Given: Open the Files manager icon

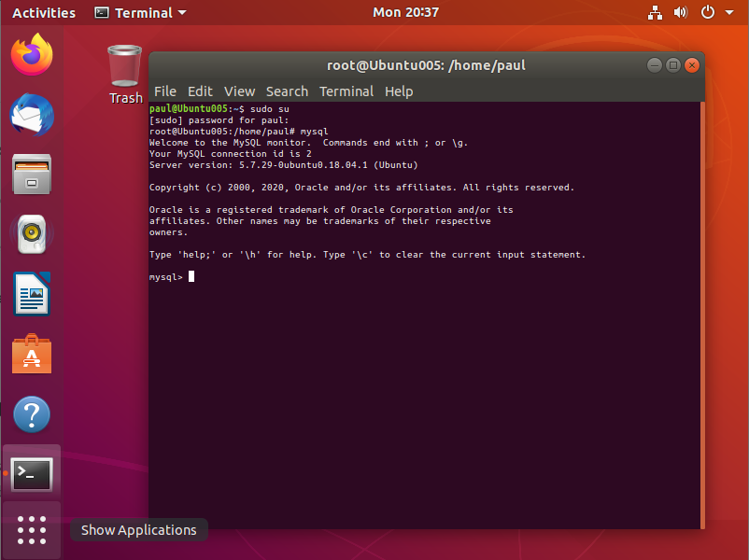Looking at the screenshot, I should click(x=32, y=175).
